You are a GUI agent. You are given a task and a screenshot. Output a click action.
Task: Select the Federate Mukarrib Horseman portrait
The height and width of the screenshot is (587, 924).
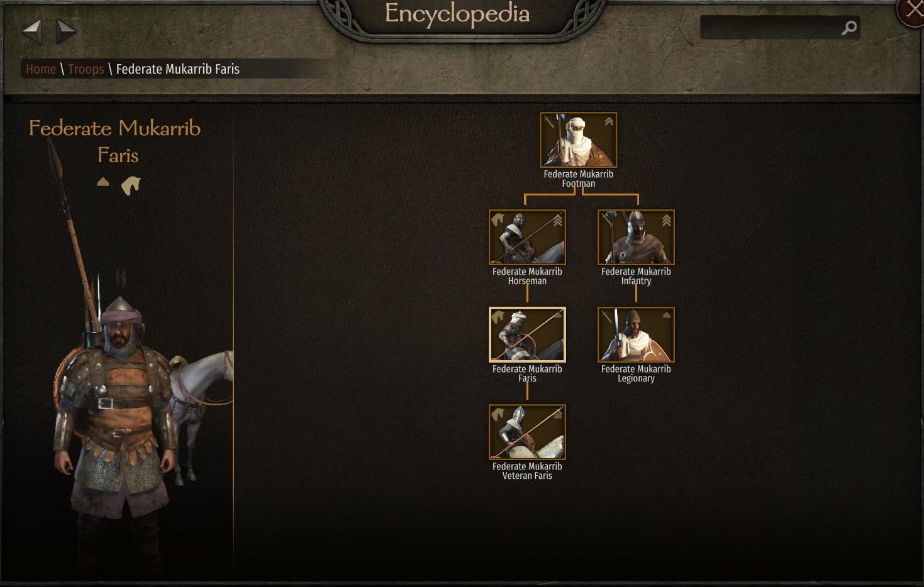(527, 238)
